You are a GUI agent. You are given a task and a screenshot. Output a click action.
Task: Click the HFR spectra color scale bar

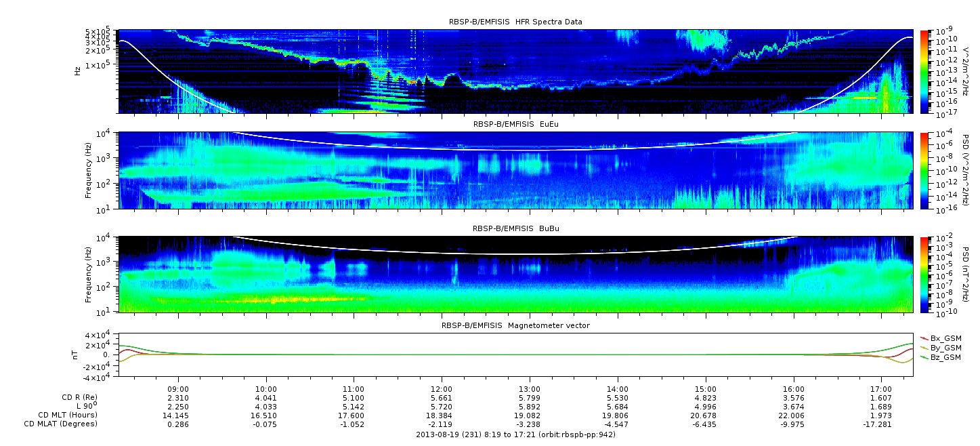(924, 71)
